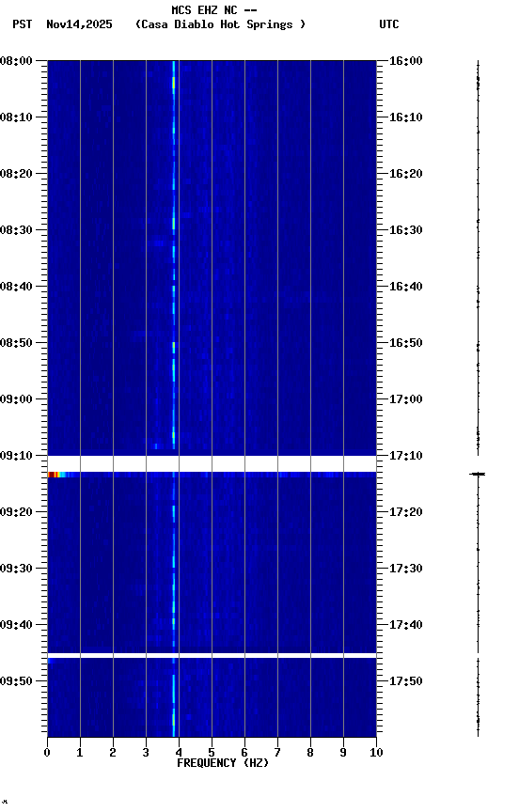Image resolution: width=519 pixels, height=812 pixels.
Task: Click the PST timezone label
Action: (x=23, y=24)
